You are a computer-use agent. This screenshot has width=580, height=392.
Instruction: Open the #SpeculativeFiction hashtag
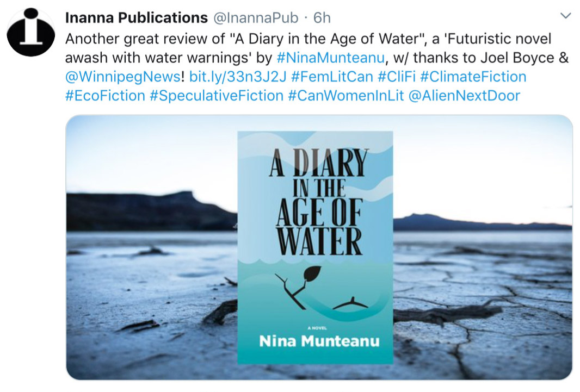(217, 96)
